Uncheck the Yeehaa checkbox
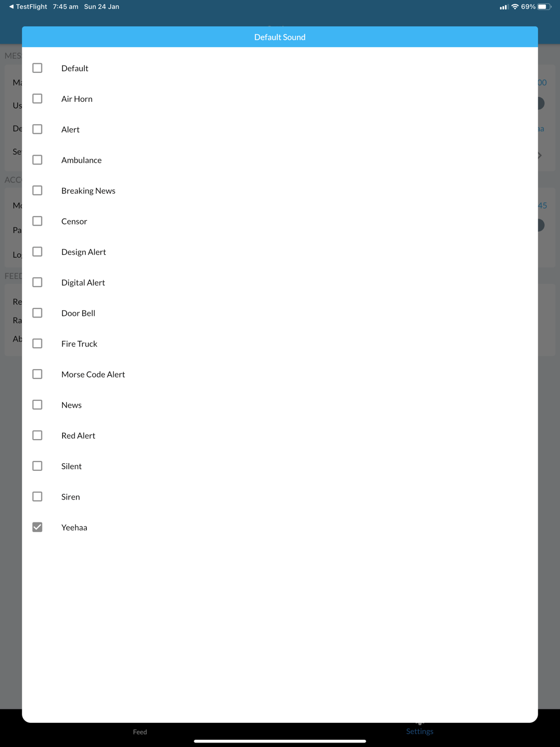This screenshot has width=560, height=747. pos(38,527)
